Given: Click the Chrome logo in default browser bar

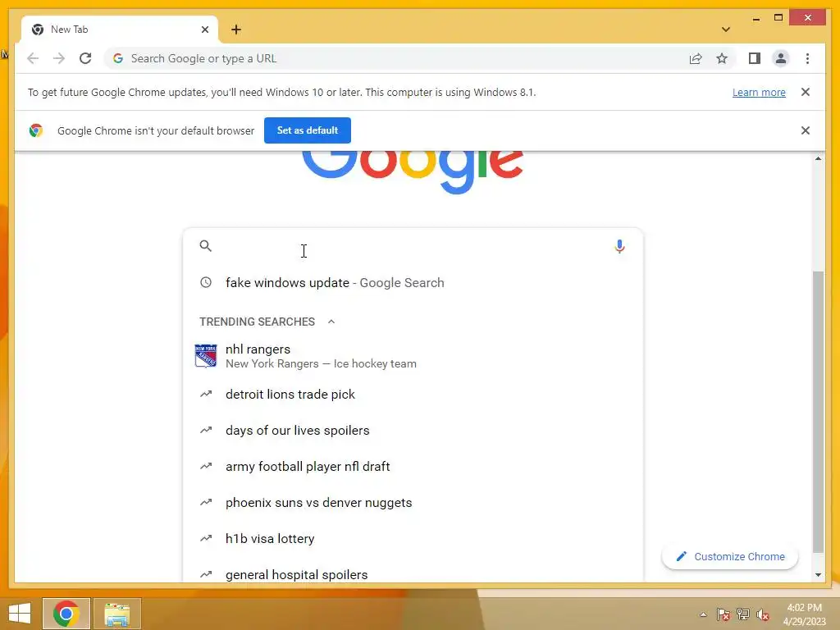Looking at the screenshot, I should 36,130.
